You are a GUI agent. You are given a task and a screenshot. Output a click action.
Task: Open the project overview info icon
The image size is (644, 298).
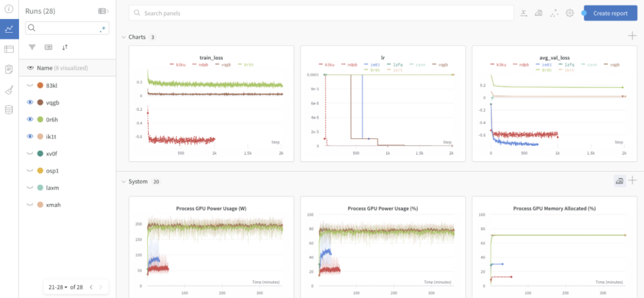pos(9,9)
